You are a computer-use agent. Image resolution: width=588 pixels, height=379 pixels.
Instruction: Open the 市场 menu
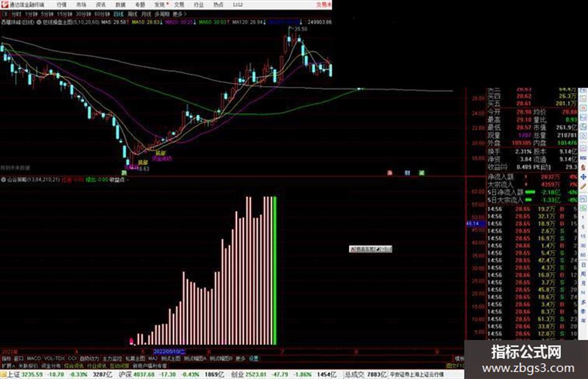pyautogui.click(x=81, y=4)
